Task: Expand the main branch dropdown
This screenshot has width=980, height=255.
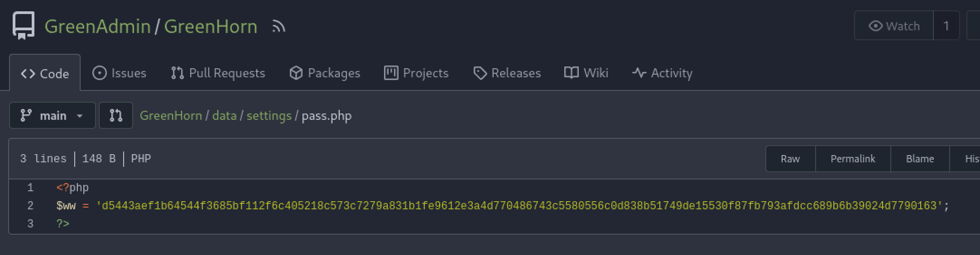Action: tap(52, 116)
